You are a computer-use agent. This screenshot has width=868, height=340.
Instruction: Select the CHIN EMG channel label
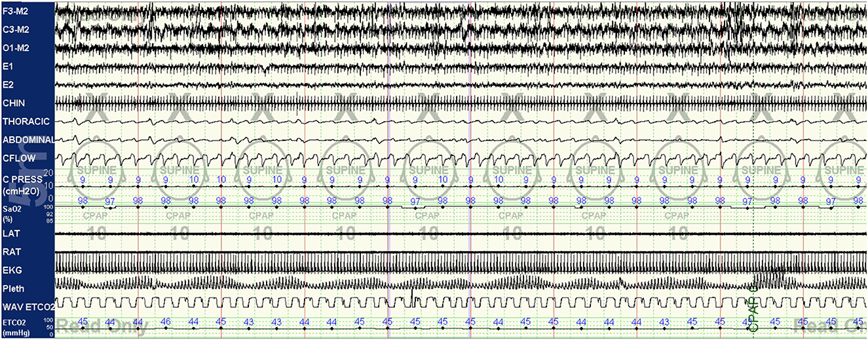coord(14,103)
